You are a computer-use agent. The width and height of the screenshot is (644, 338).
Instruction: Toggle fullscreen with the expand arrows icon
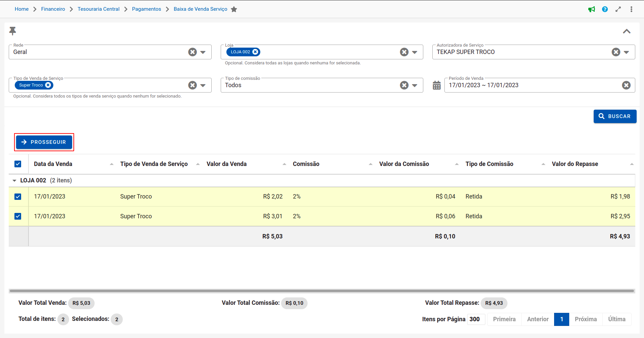[618, 9]
